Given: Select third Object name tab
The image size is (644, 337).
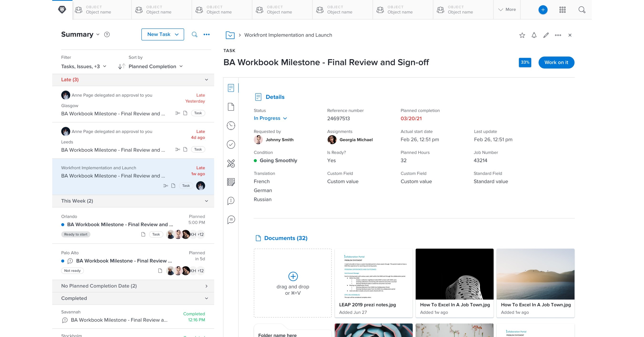Looking at the screenshot, I should (222, 10).
